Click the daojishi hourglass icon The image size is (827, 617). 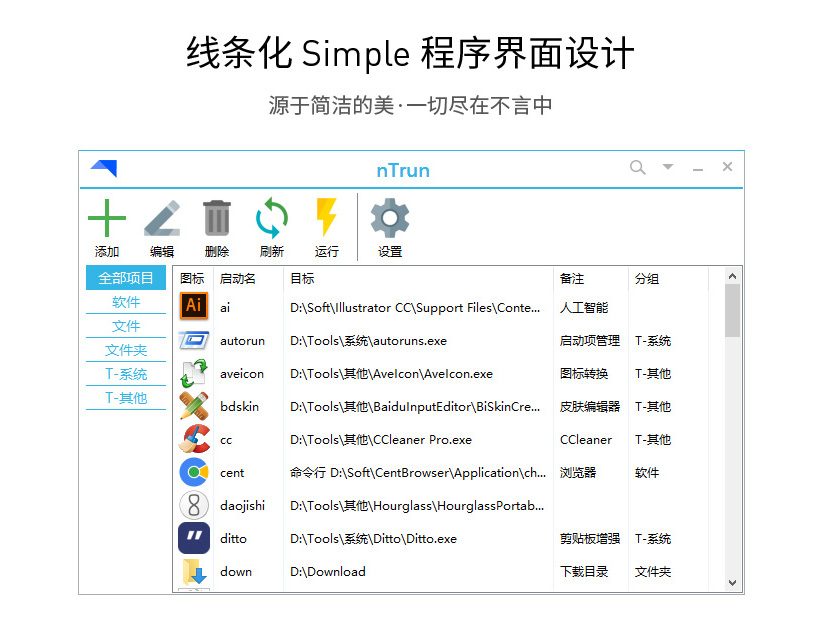[x=194, y=505]
